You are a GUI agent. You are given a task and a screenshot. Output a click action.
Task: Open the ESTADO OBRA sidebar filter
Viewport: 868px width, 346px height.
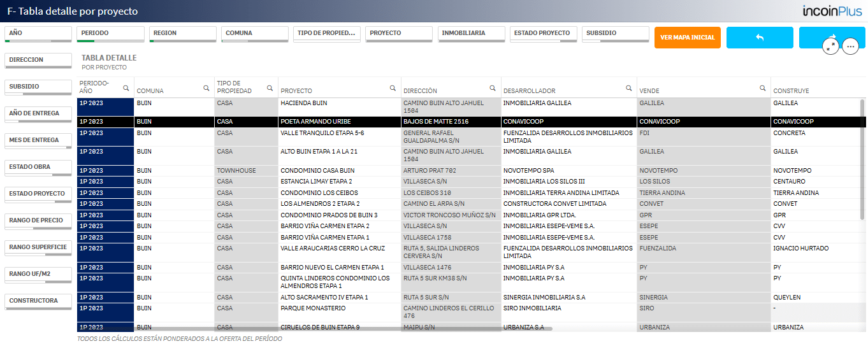(38, 168)
